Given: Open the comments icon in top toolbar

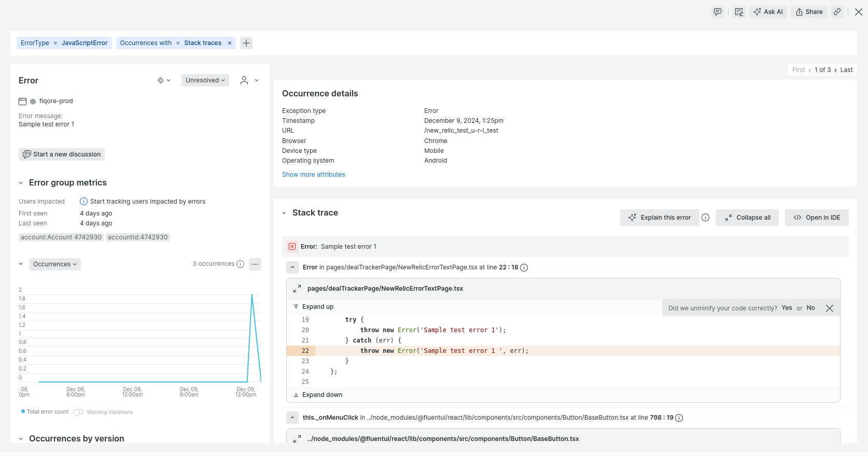Looking at the screenshot, I should coord(717,12).
